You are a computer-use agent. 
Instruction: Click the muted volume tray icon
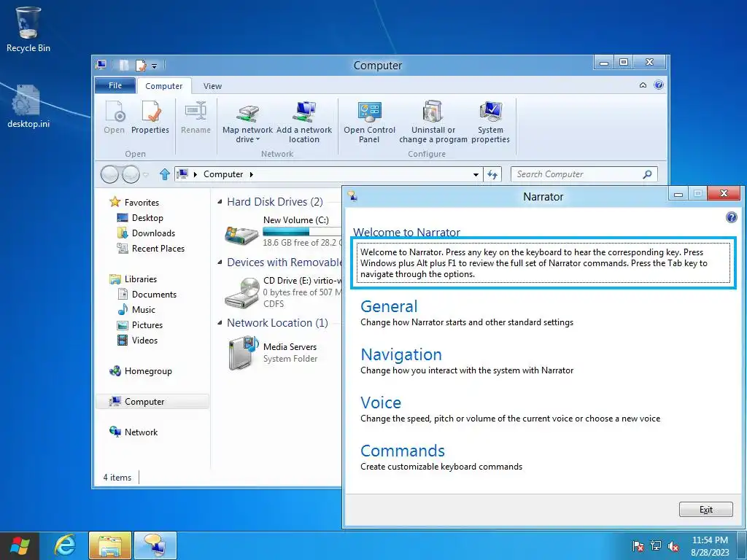pos(673,546)
